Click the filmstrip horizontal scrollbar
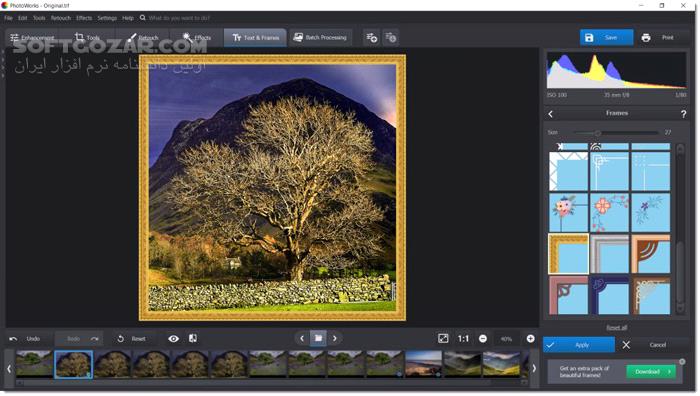This screenshot has width=700, height=396. point(271,383)
